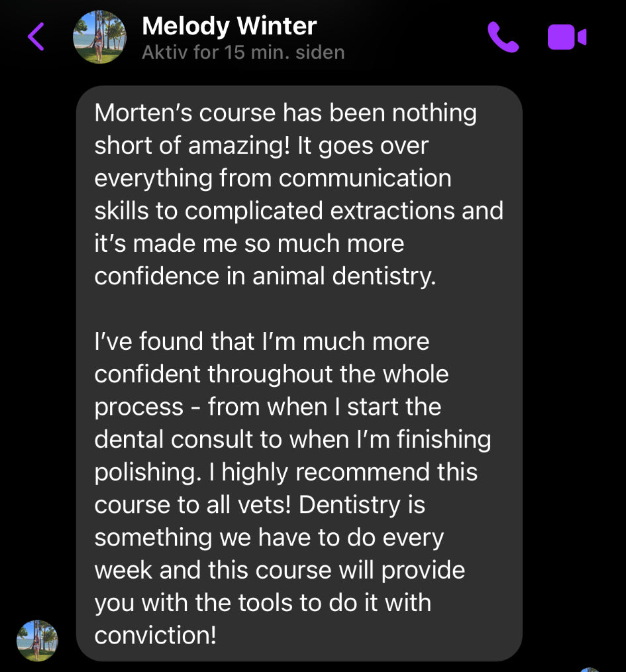The image size is (626, 672).
Task: Click the word 'communication' in the message
Action: pyautogui.click(x=365, y=178)
